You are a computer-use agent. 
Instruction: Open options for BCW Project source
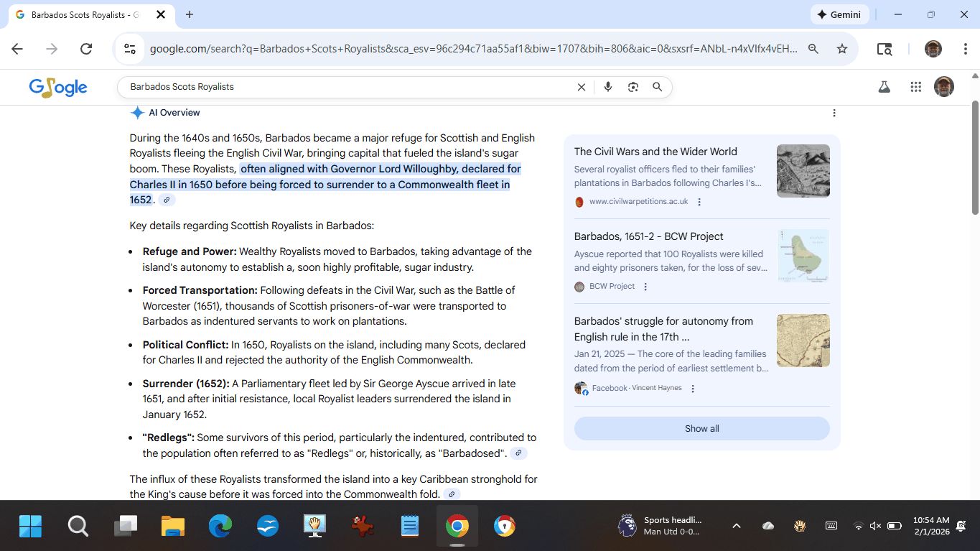645,287
